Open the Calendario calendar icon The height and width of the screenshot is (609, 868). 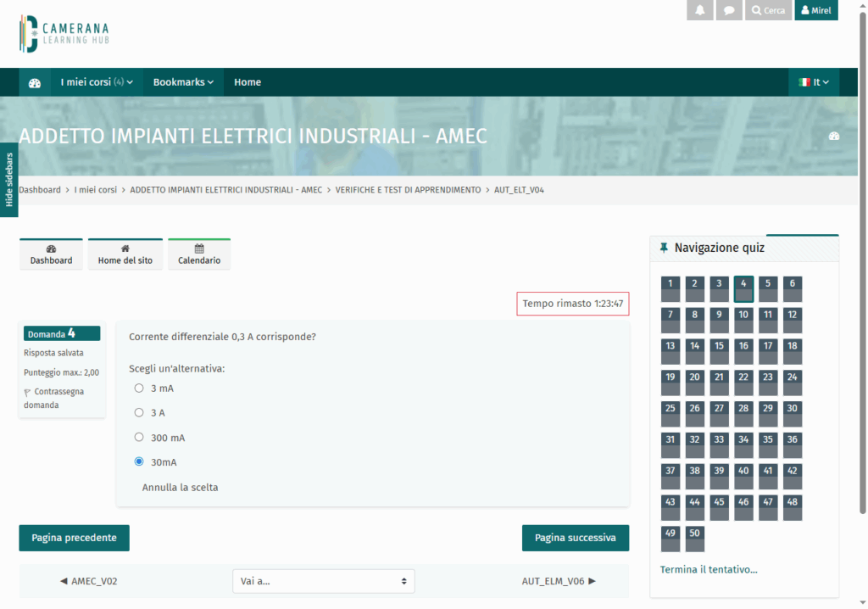coord(199,249)
